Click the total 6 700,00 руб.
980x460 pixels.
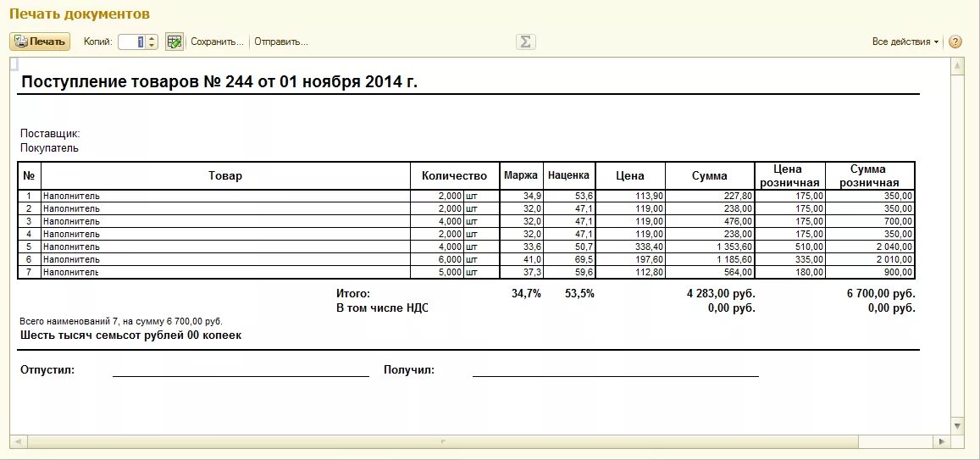881,294
